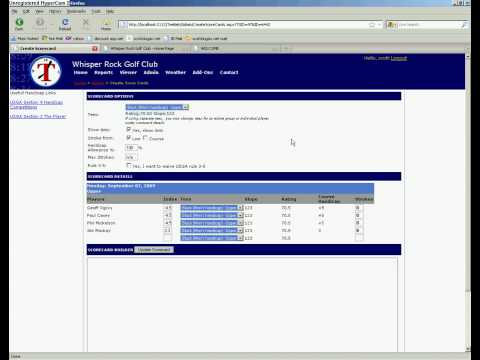The width and height of the screenshot is (480, 360).
Task: Click the Stop (X) toolbar button
Action: point(86,22)
